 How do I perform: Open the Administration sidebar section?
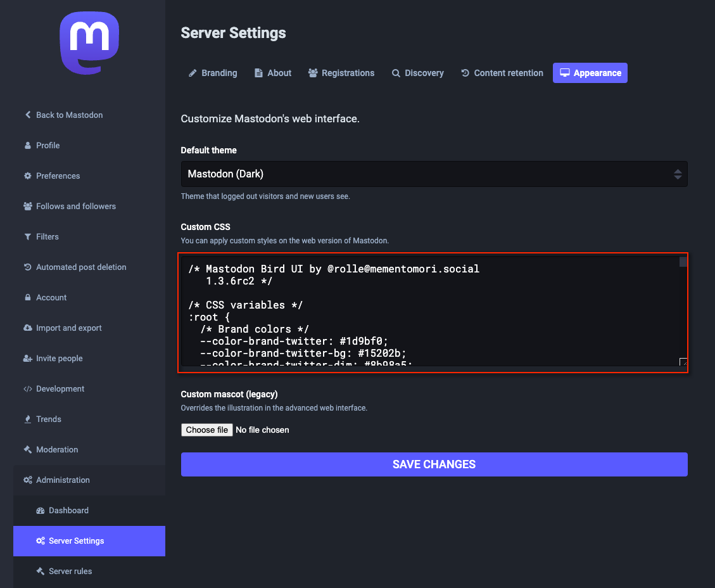click(x=89, y=480)
